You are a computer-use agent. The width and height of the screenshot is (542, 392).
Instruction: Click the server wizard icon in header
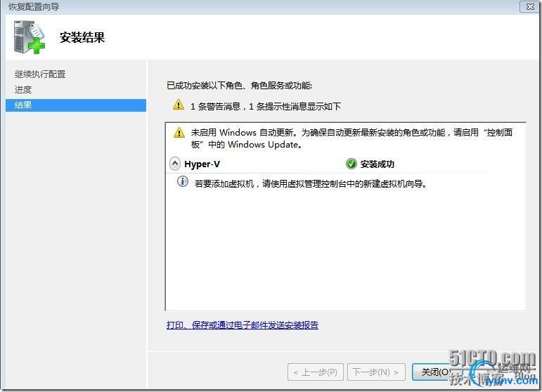click(30, 37)
